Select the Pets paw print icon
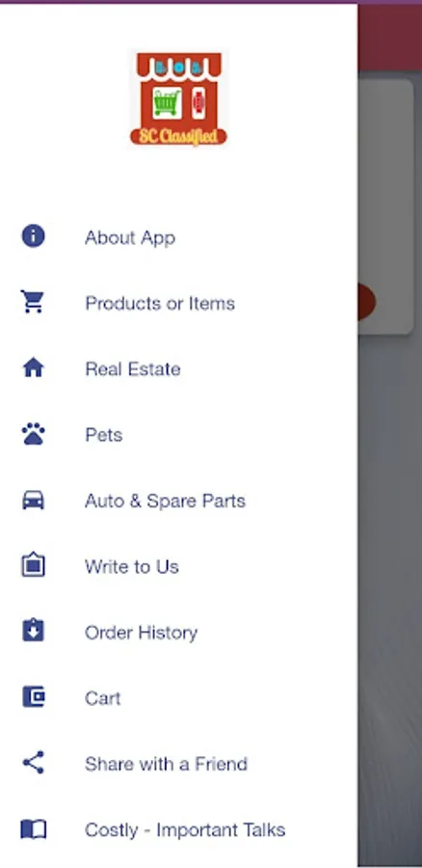The width and height of the screenshot is (422, 868). pos(33,435)
